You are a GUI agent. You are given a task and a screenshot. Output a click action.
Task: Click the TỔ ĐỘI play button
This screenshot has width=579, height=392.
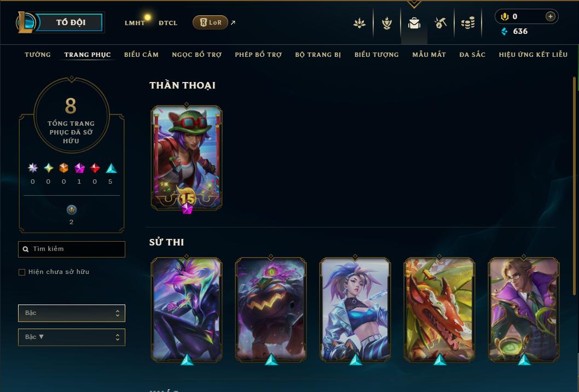[x=71, y=22]
